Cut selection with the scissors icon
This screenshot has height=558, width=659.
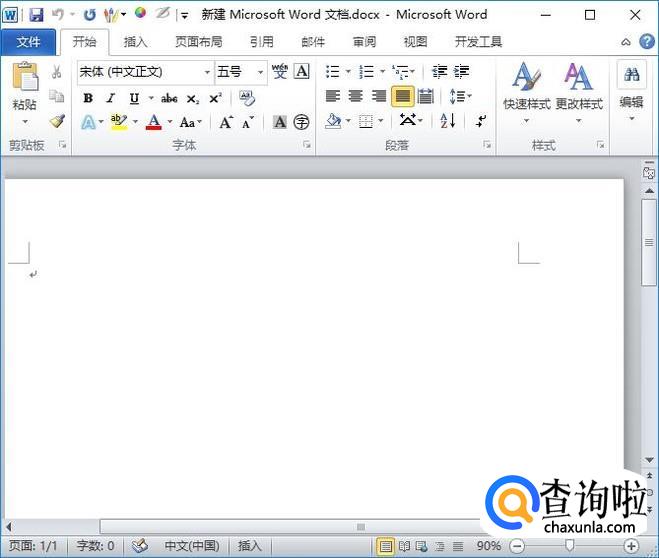click(56, 71)
